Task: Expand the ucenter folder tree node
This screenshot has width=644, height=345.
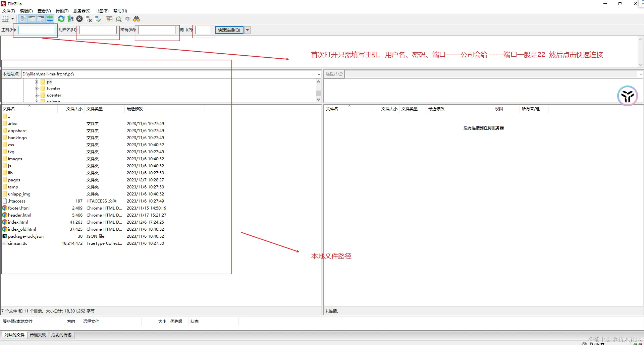Action: [x=36, y=95]
